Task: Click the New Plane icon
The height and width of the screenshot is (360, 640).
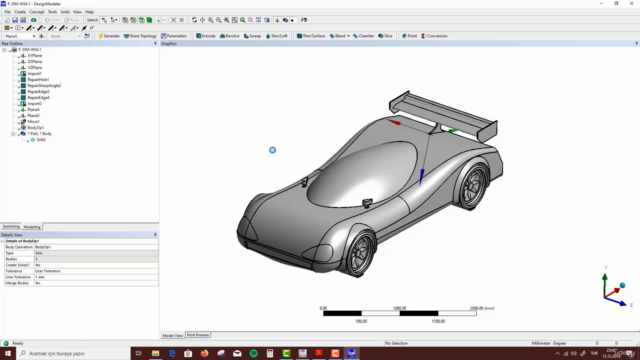Action: click(x=42, y=36)
